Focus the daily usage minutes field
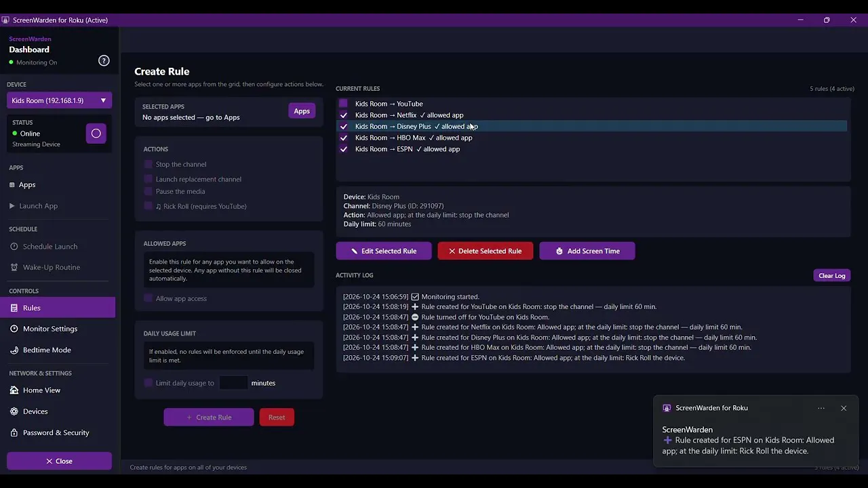Screen dimensions: 868x488 [x=233, y=383]
